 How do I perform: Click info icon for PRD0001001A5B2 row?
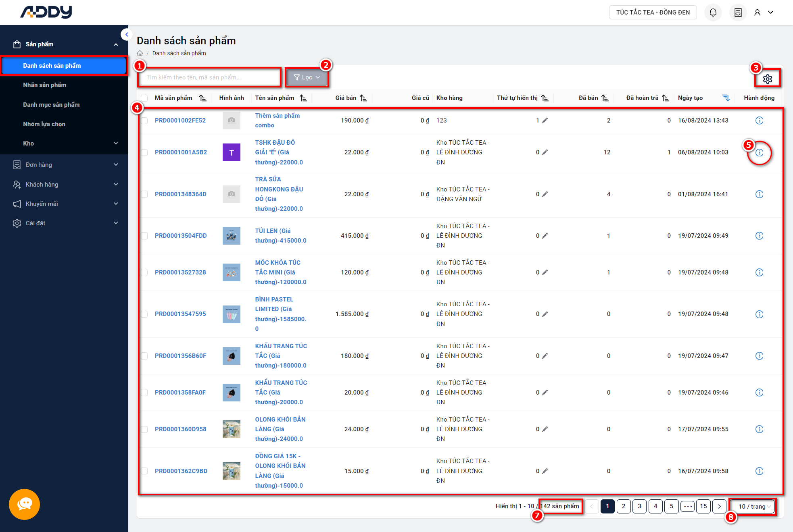(759, 152)
